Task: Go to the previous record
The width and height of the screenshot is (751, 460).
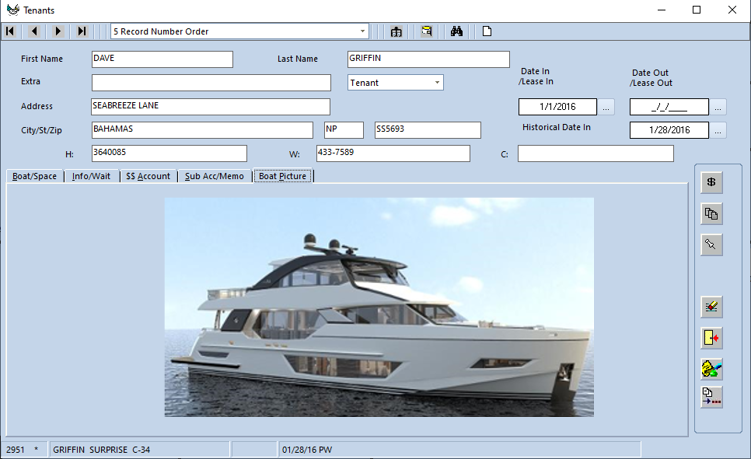Action: coord(34,32)
